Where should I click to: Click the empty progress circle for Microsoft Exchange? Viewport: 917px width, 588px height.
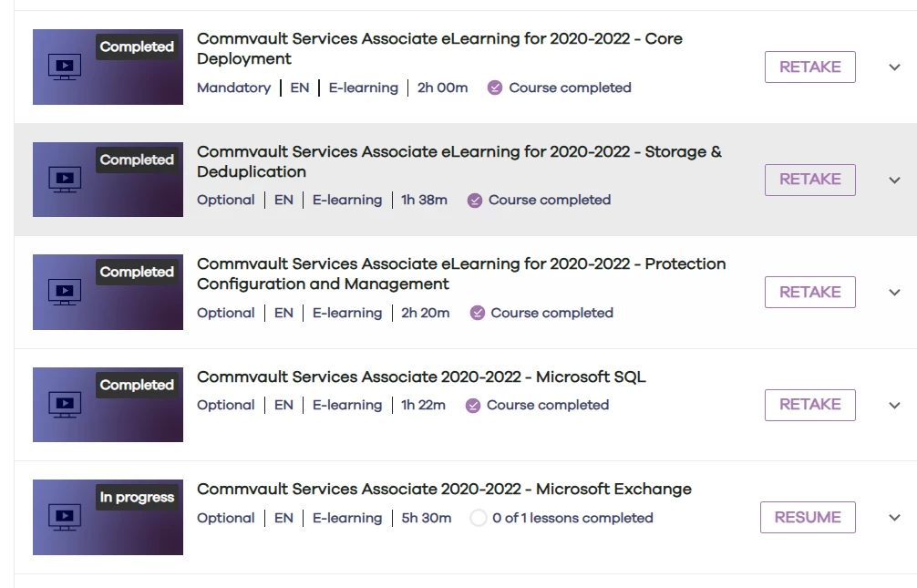(479, 519)
